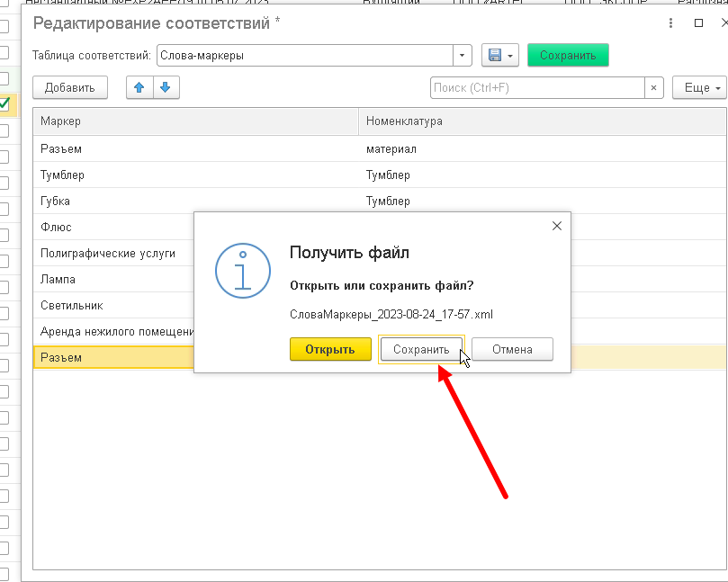Click the file name СловаМаркеры_2023-08-24_17-57.xml
This screenshot has width=728, height=582.
click(x=391, y=315)
